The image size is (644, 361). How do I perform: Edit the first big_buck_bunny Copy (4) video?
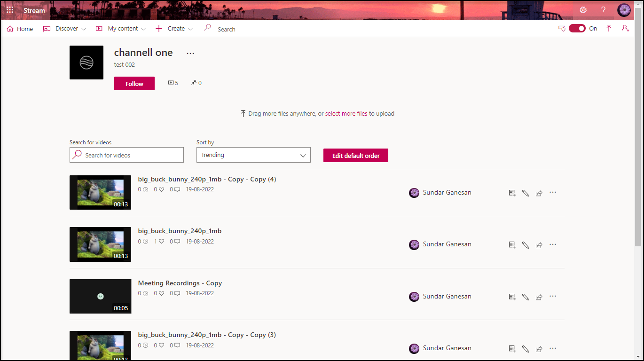point(526,193)
